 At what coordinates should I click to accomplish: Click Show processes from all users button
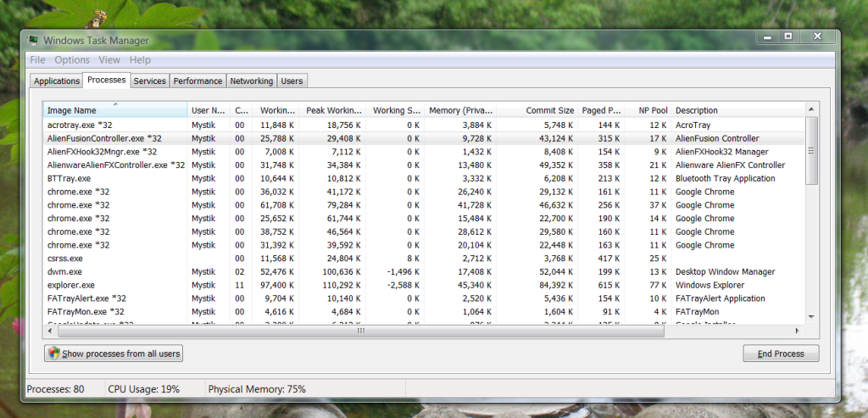[114, 354]
